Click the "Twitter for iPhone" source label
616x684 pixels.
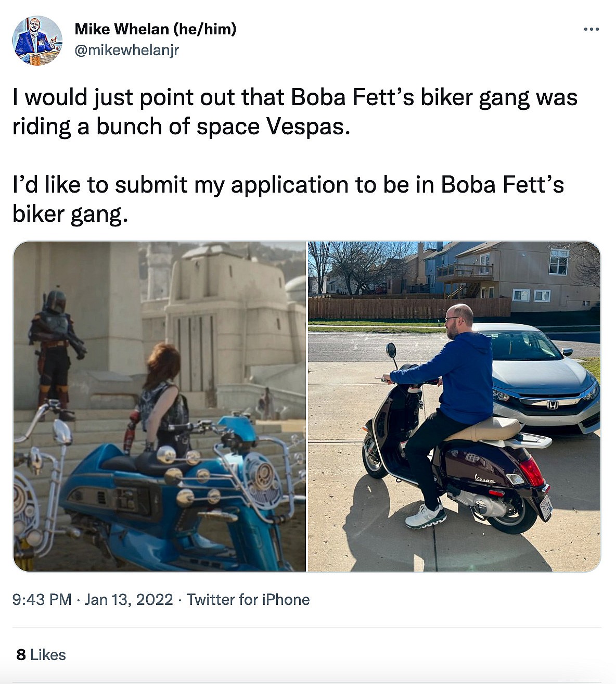click(x=248, y=599)
